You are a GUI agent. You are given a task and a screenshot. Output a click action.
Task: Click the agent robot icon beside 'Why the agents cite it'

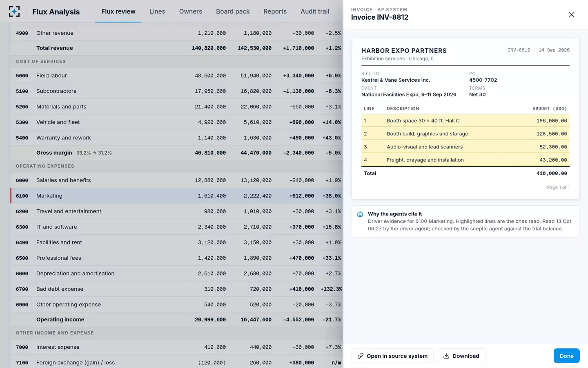tap(360, 214)
